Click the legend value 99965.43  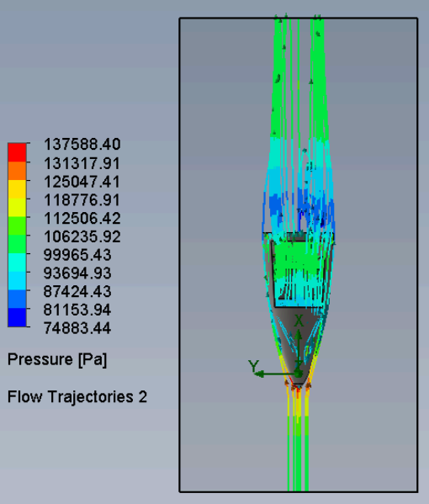(x=77, y=255)
